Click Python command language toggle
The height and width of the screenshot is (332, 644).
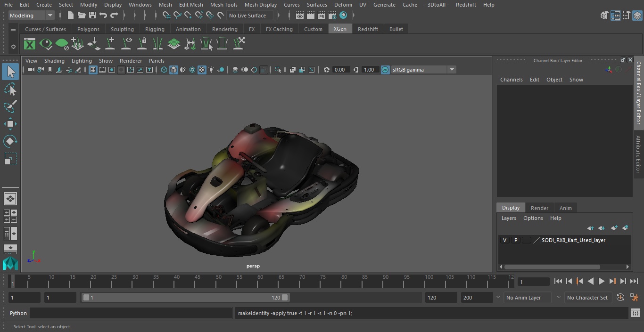[18, 313]
